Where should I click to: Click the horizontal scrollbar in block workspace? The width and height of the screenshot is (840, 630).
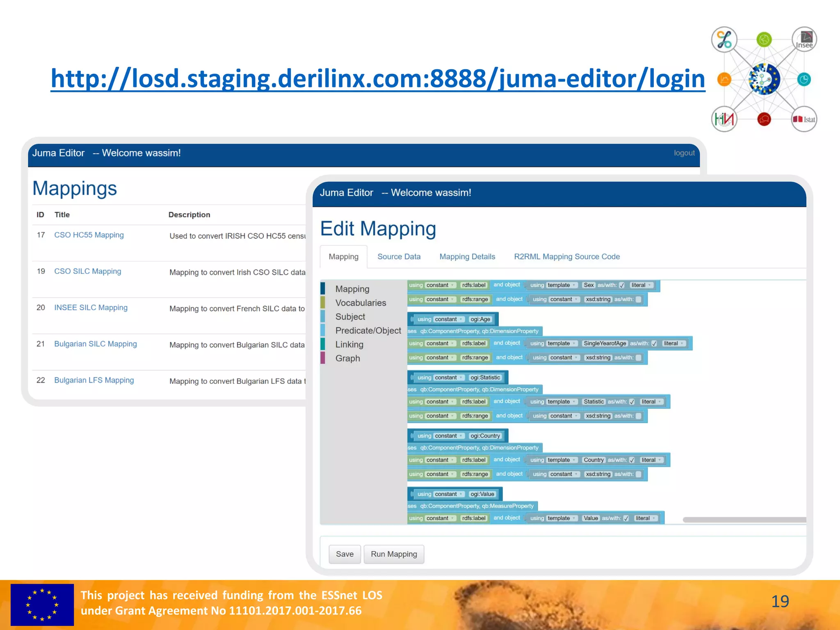744,520
